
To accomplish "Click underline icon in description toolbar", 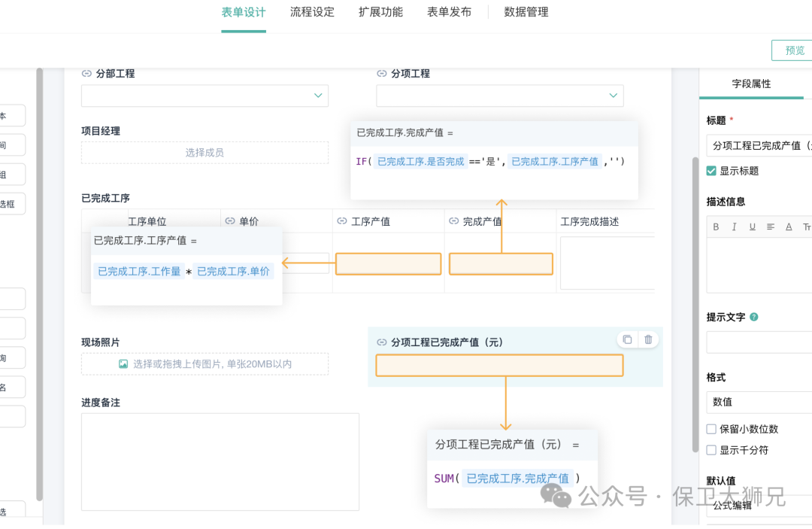I will coord(751,226).
